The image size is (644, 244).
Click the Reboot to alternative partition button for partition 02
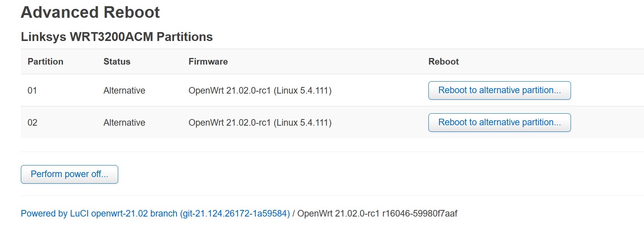tap(499, 122)
